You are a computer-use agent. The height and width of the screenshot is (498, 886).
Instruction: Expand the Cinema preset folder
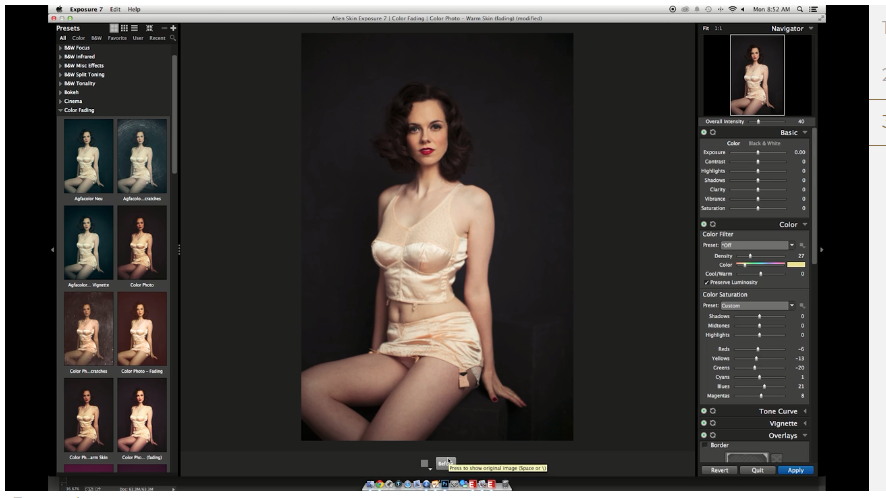[60, 101]
